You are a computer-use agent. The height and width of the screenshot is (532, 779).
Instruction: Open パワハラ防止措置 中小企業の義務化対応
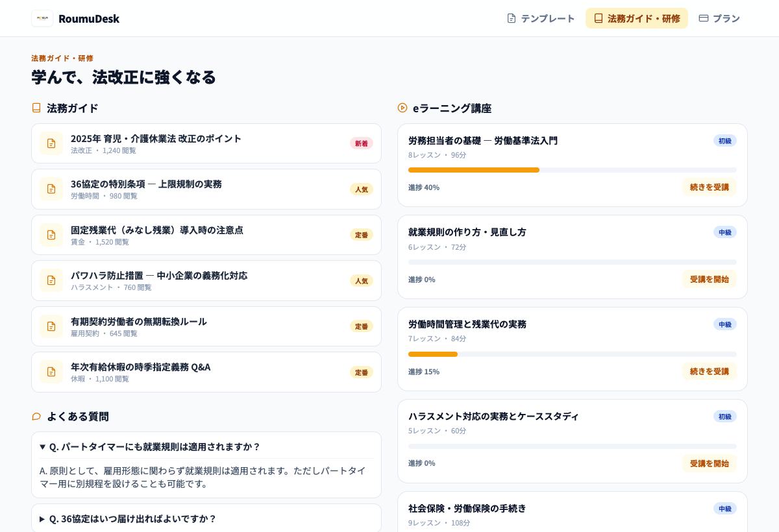tap(206, 280)
